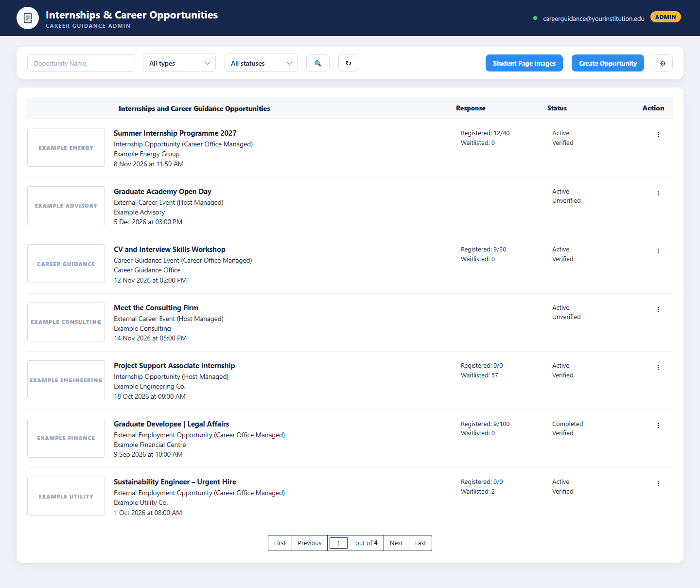The width and height of the screenshot is (700, 588).
Task: Open Graduate Academy Open Day title
Action: [x=162, y=192]
